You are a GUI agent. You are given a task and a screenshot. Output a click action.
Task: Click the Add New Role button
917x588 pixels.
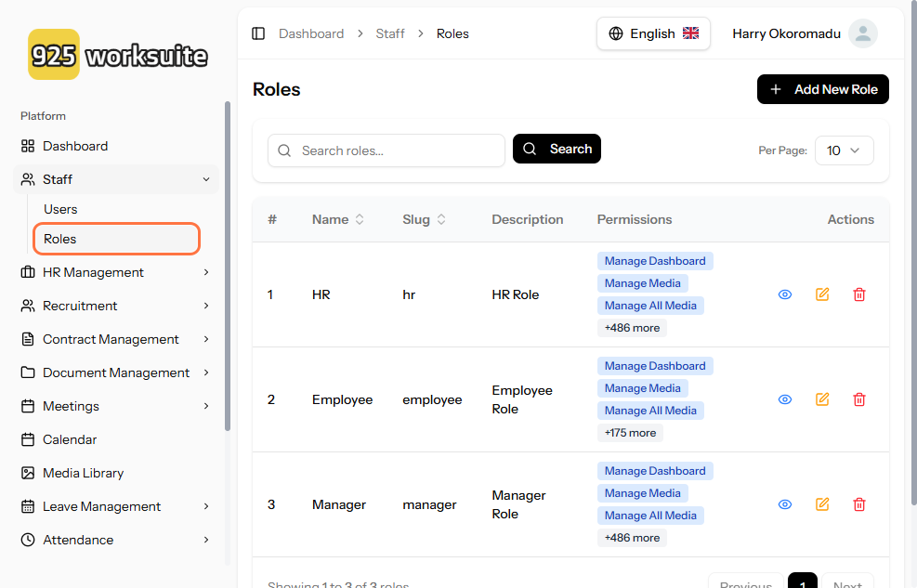[x=823, y=89]
